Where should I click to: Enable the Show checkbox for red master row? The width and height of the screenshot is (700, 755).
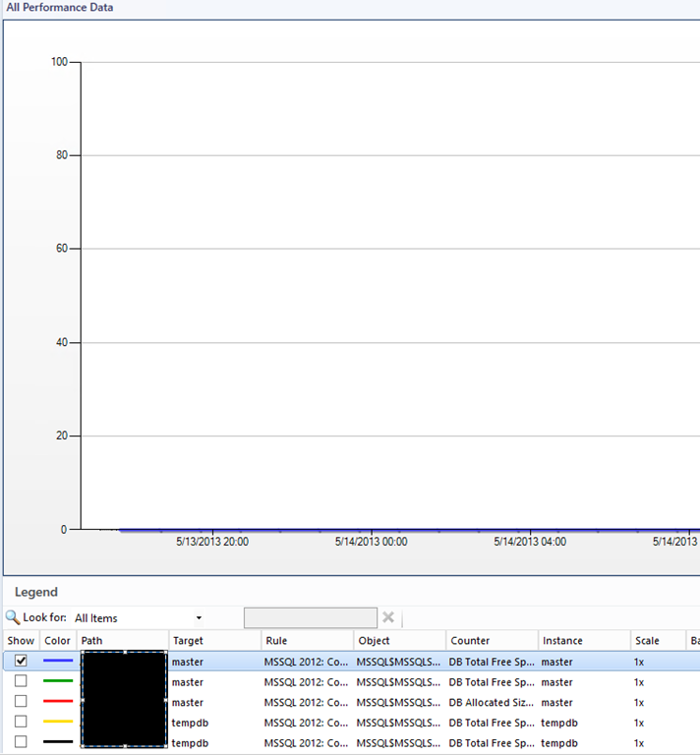[21, 702]
